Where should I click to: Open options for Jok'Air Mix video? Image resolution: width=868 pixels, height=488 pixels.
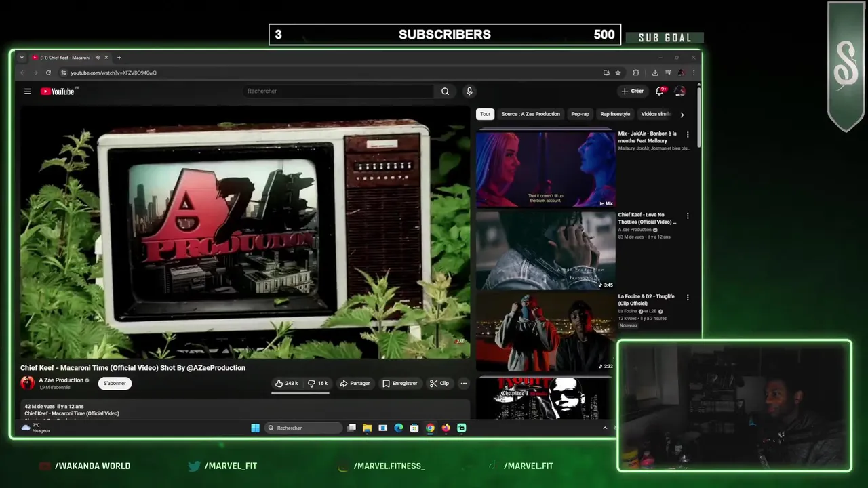click(688, 134)
